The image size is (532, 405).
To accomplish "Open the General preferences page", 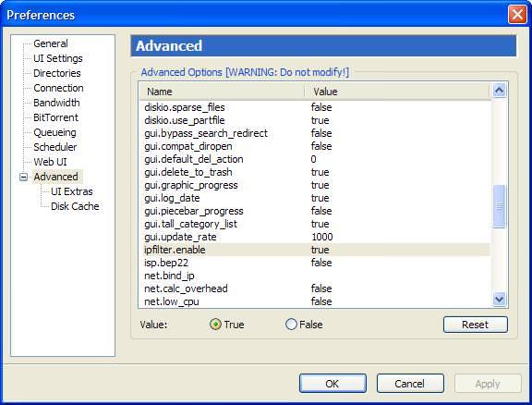I will (51, 43).
